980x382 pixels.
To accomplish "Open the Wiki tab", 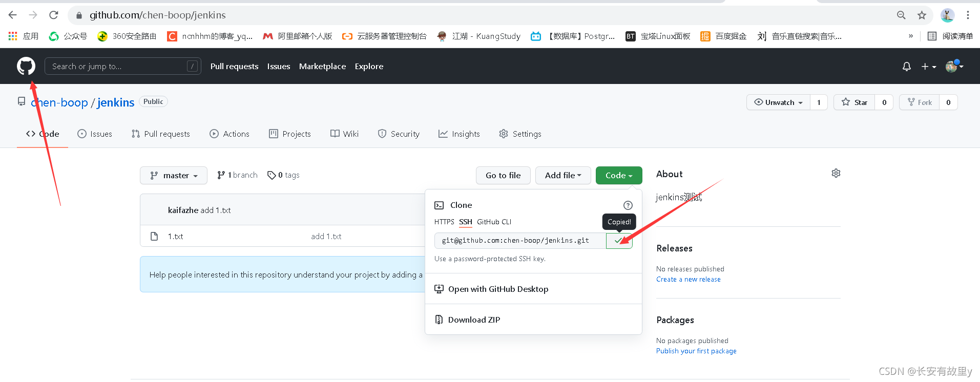I will click(x=344, y=134).
